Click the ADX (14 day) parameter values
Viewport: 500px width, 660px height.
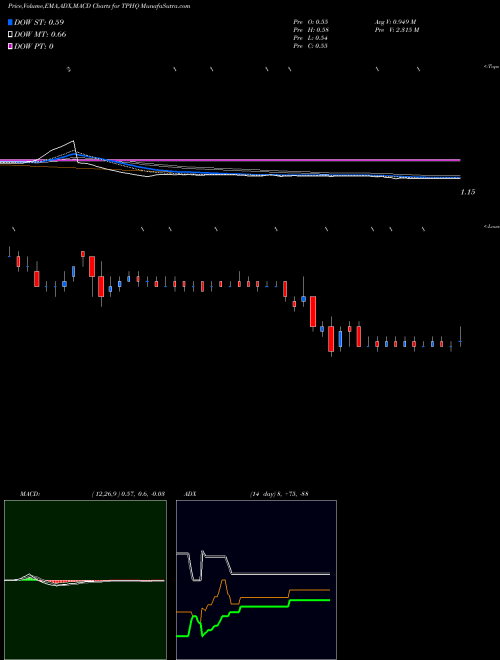point(278,493)
